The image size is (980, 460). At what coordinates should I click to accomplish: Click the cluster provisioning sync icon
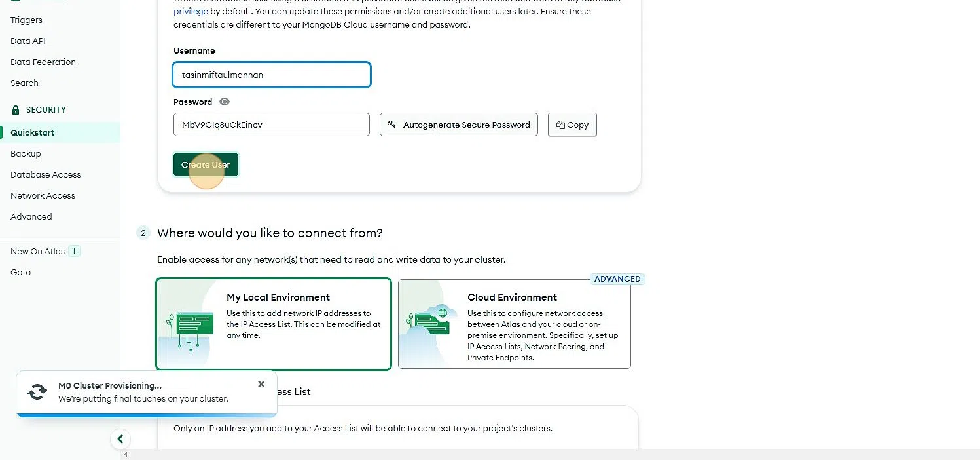[37, 392]
